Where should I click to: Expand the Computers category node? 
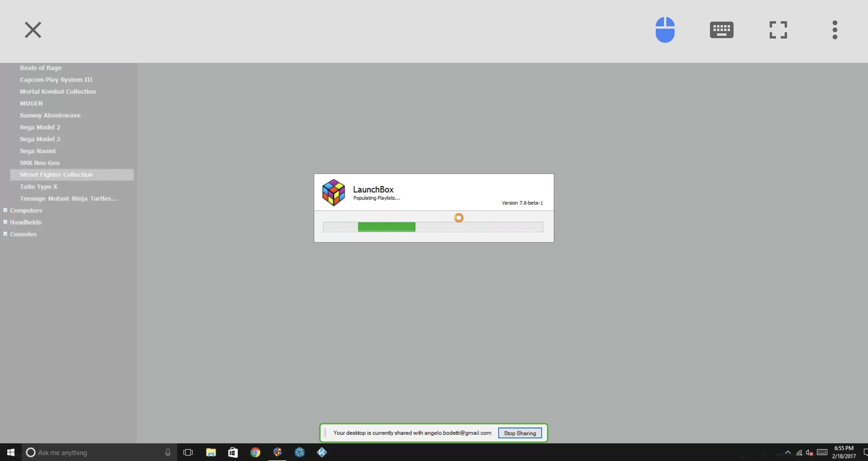[x=5, y=210]
